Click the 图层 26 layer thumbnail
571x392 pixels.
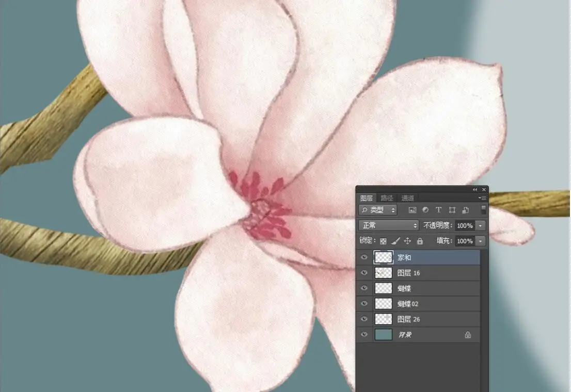click(384, 319)
